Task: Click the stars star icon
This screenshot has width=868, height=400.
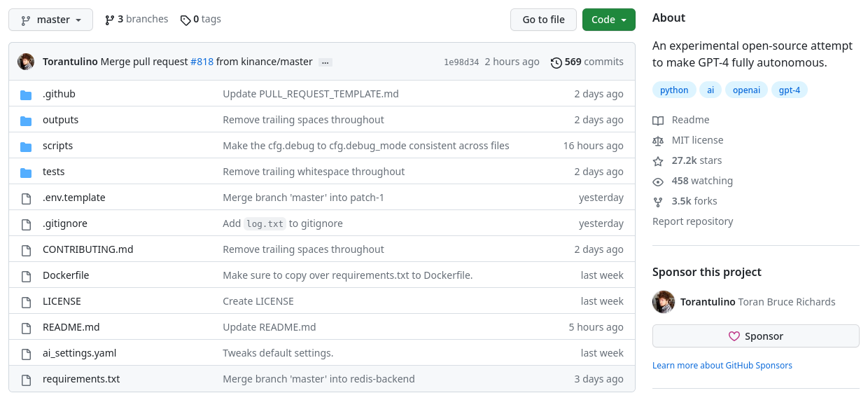Action: 658,161
